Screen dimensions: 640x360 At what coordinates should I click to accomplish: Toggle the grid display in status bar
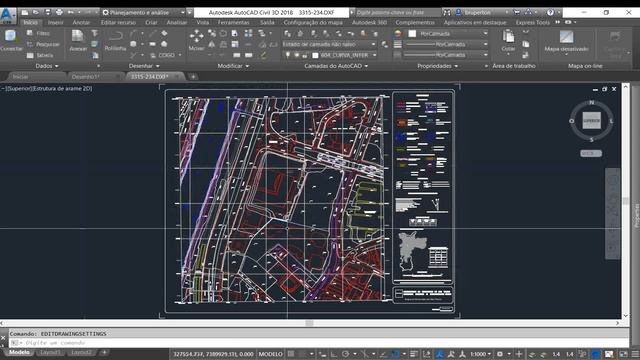point(291,354)
